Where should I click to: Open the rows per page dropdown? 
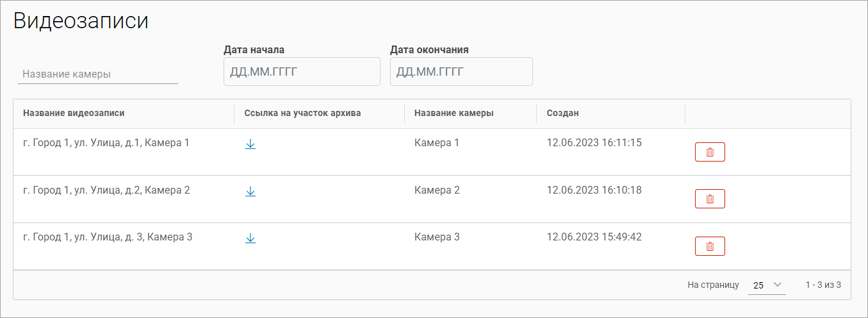[x=767, y=285]
